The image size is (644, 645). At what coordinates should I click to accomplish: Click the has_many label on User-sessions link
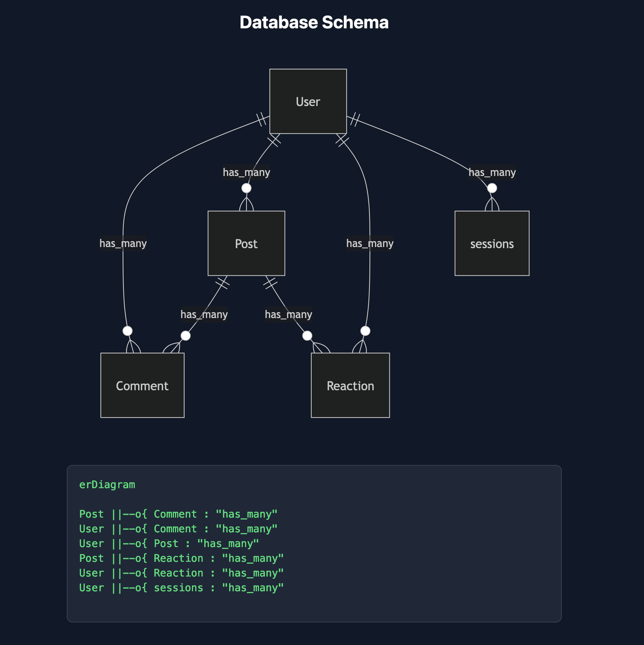pyautogui.click(x=492, y=172)
